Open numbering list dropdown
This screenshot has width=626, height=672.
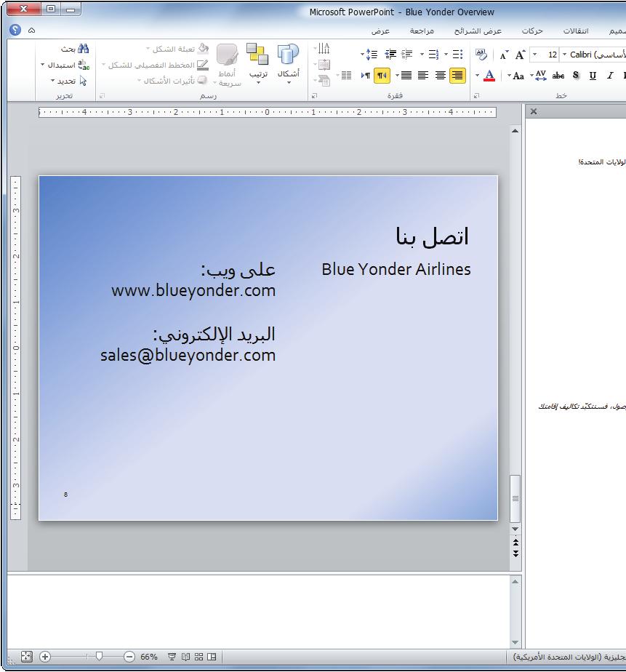point(422,55)
